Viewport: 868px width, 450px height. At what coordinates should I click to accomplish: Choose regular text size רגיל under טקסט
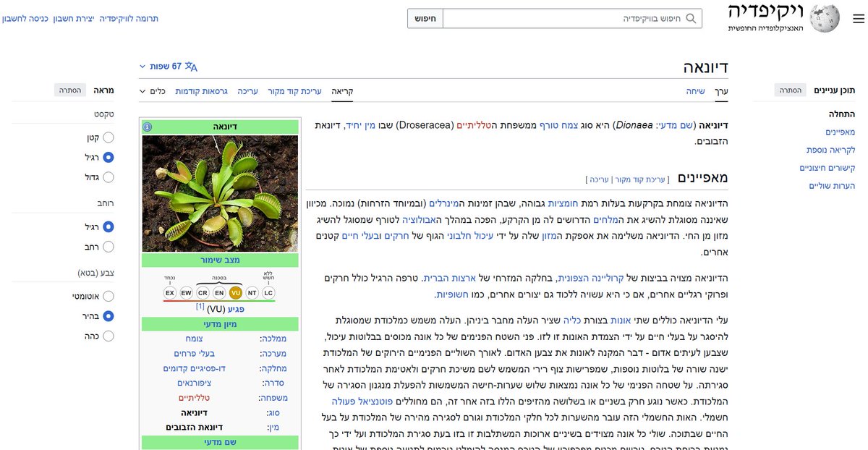(x=109, y=157)
